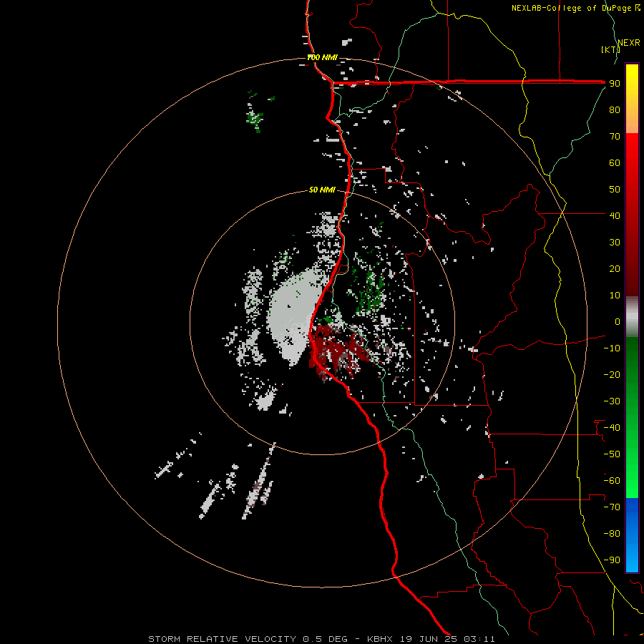Click the -80 scale value

pyautogui.click(x=612, y=534)
